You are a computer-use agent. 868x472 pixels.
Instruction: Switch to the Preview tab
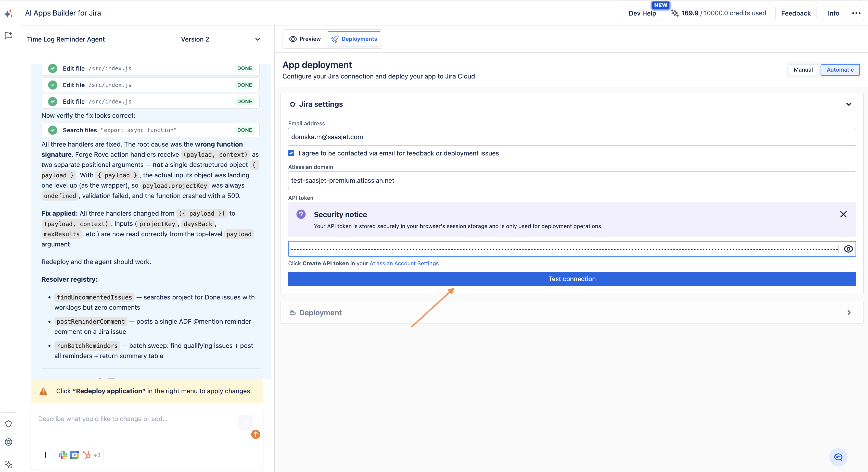[x=305, y=39]
